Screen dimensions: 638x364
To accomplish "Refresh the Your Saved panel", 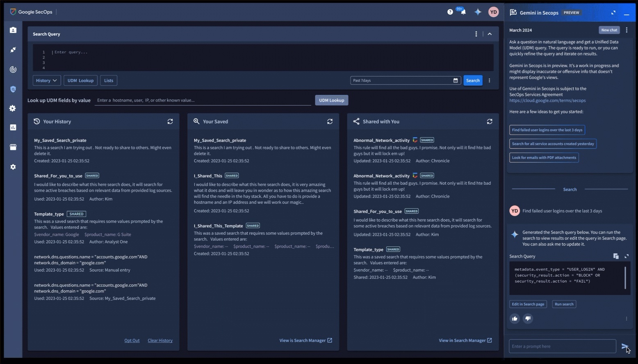I will pyautogui.click(x=330, y=121).
